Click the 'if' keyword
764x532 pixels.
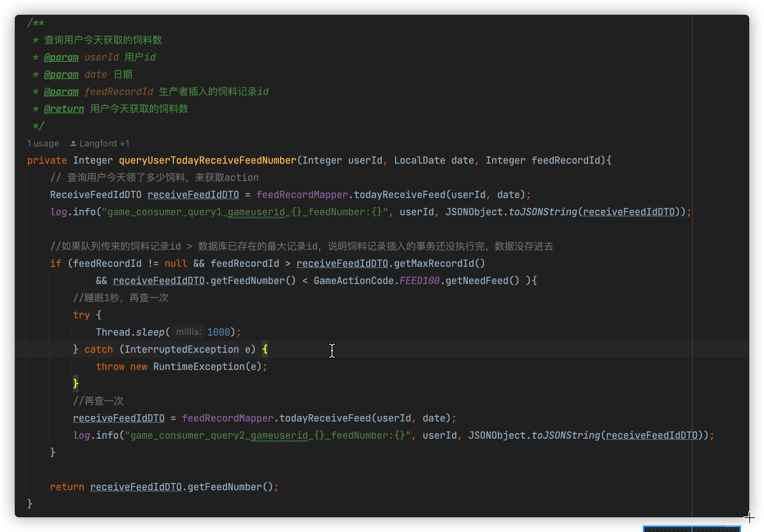[x=56, y=264]
